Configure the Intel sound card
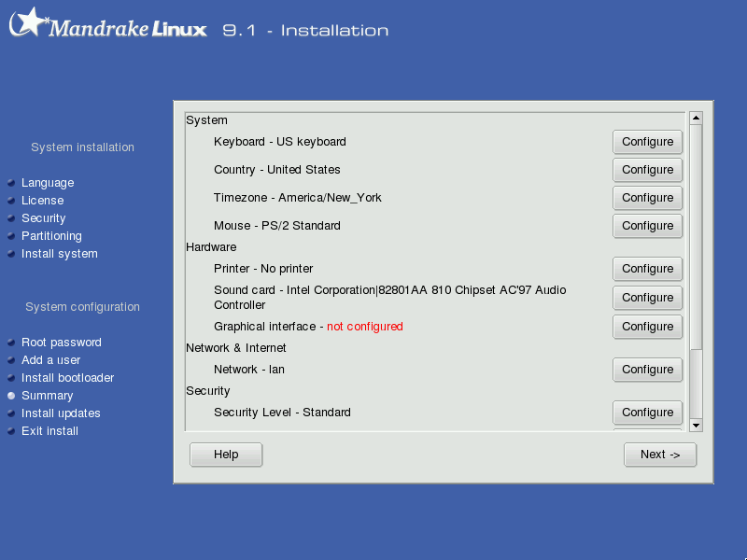This screenshot has height=560, width=747. point(647,298)
